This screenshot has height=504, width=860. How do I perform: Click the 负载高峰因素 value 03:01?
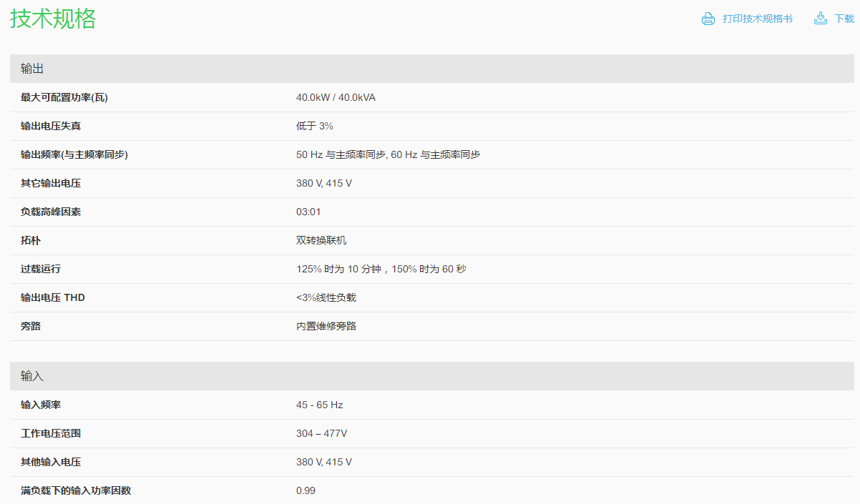pos(308,212)
